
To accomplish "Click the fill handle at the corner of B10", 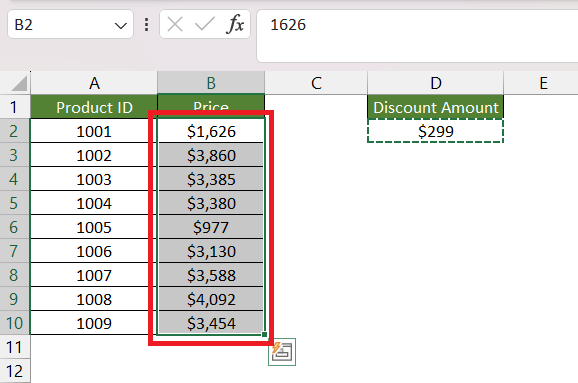I will (264, 334).
